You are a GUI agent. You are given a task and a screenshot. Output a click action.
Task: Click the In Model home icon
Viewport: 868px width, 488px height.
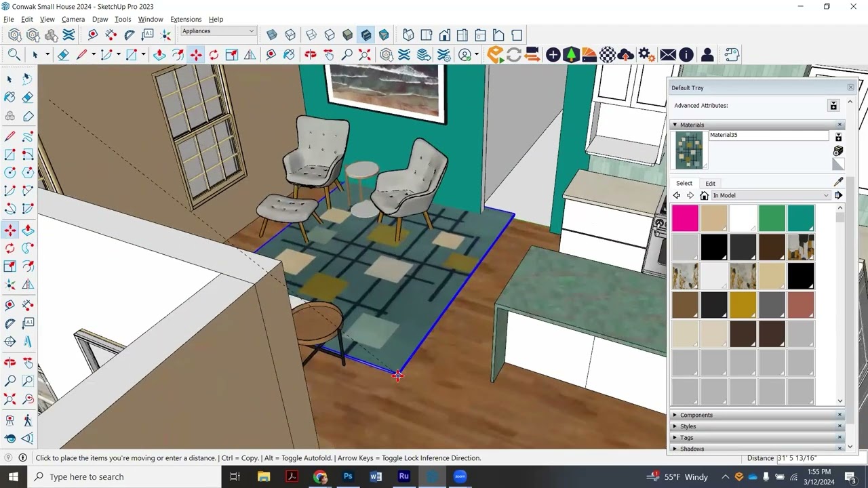pyautogui.click(x=704, y=195)
